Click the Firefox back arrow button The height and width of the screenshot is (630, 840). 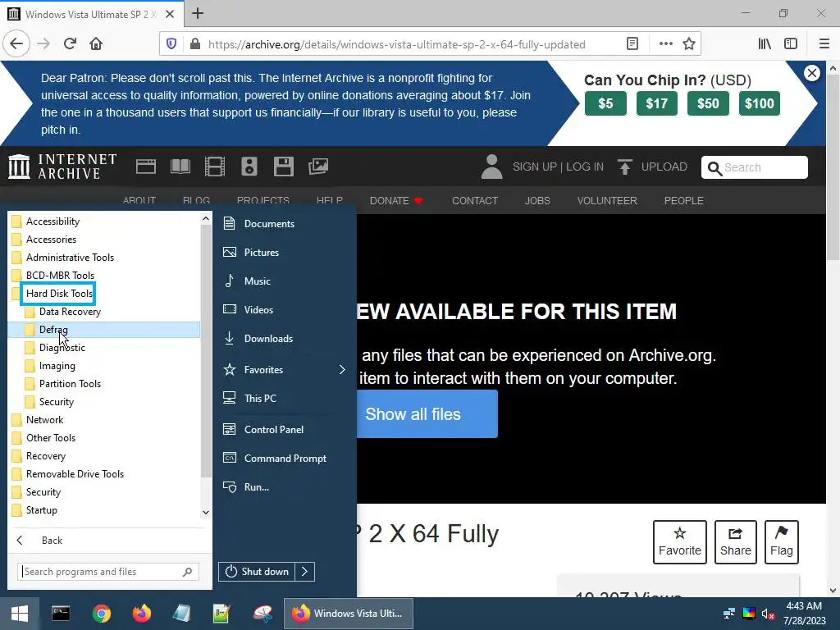pyautogui.click(x=16, y=43)
